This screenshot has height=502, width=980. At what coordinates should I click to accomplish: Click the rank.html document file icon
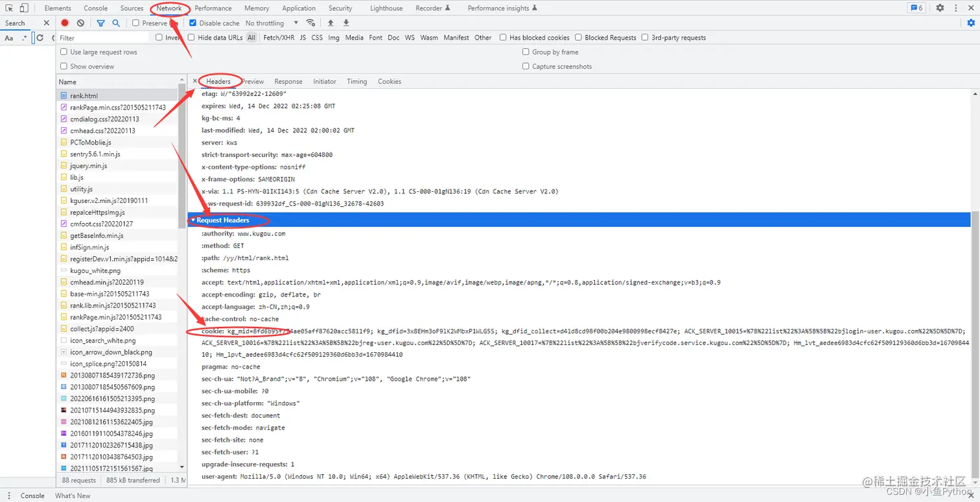point(64,95)
